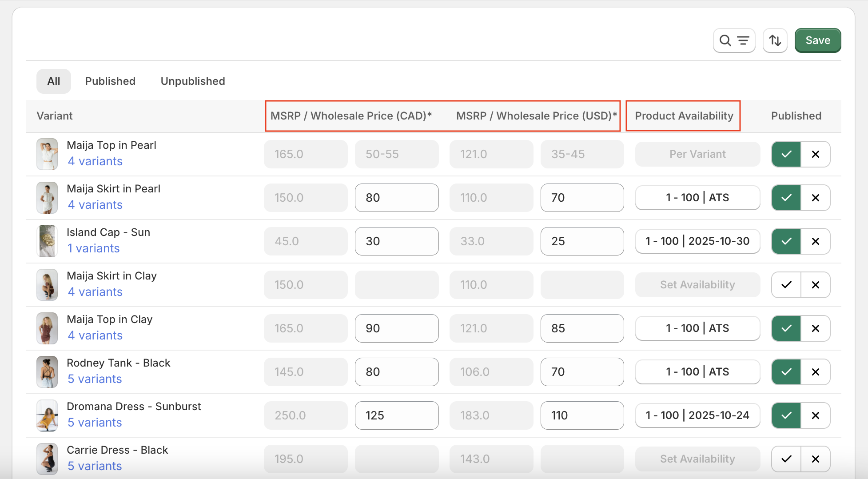868x479 pixels.
Task: Publish Dromana Dress - Sunburst with checkmark
Action: pyautogui.click(x=786, y=415)
